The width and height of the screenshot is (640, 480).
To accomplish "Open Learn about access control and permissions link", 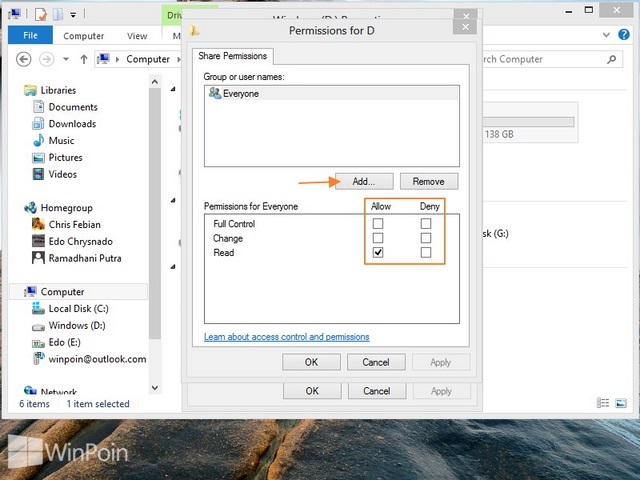I will [x=287, y=337].
